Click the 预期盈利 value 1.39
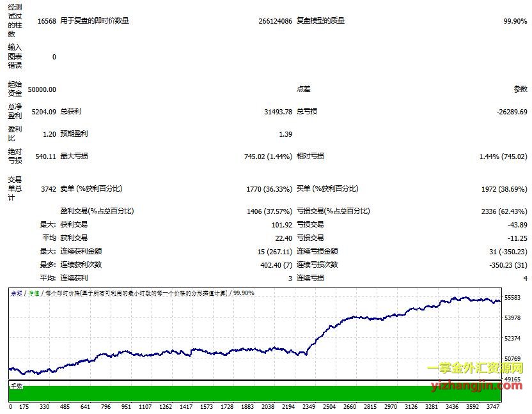This screenshot has width=532, height=414. 285,134
